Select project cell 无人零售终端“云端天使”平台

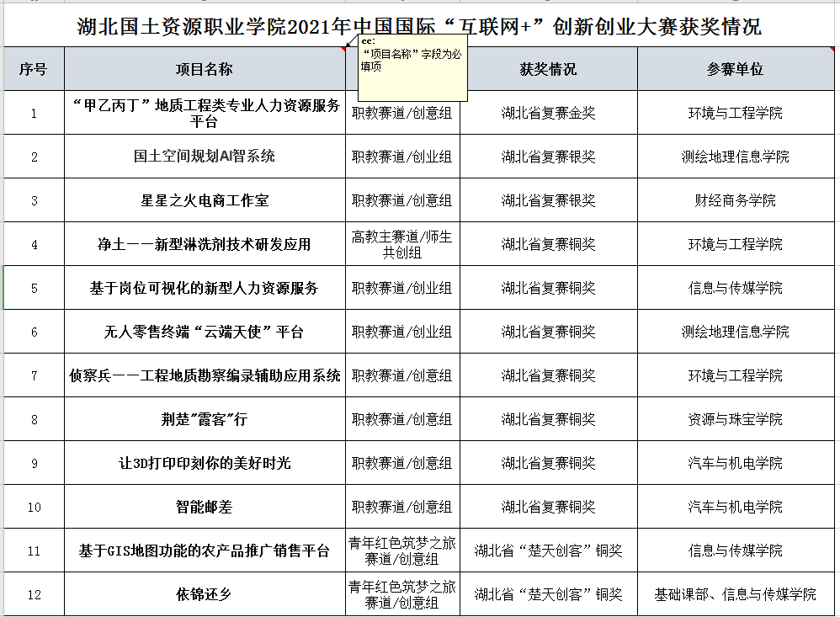tap(205, 332)
